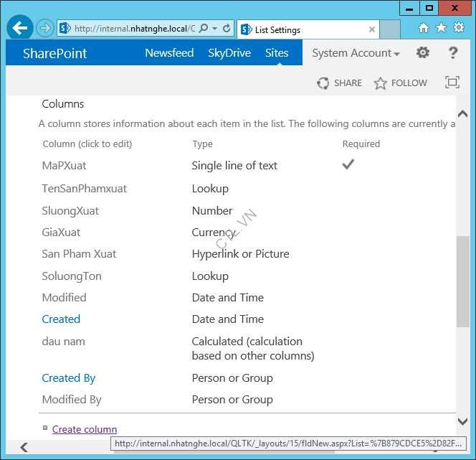
Task: Click horizontal scrollbar left arrow
Action: (24, 447)
